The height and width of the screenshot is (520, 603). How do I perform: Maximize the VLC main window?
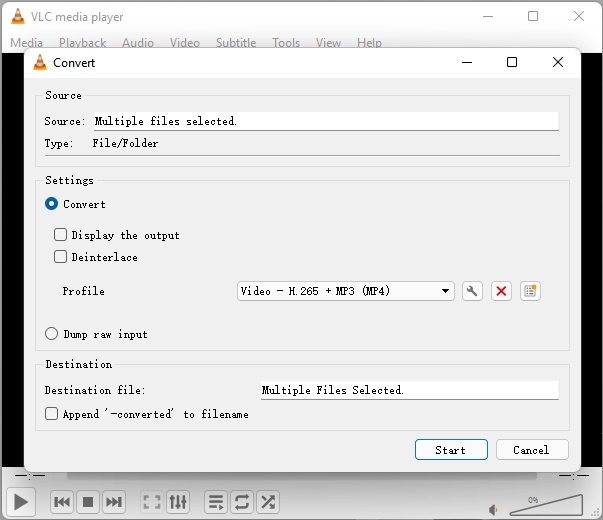click(x=533, y=16)
